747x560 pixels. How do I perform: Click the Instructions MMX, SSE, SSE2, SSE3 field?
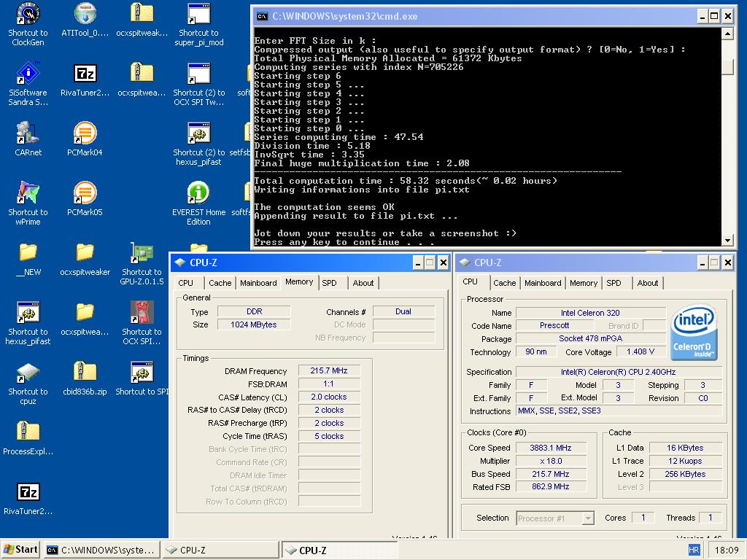[619, 411]
